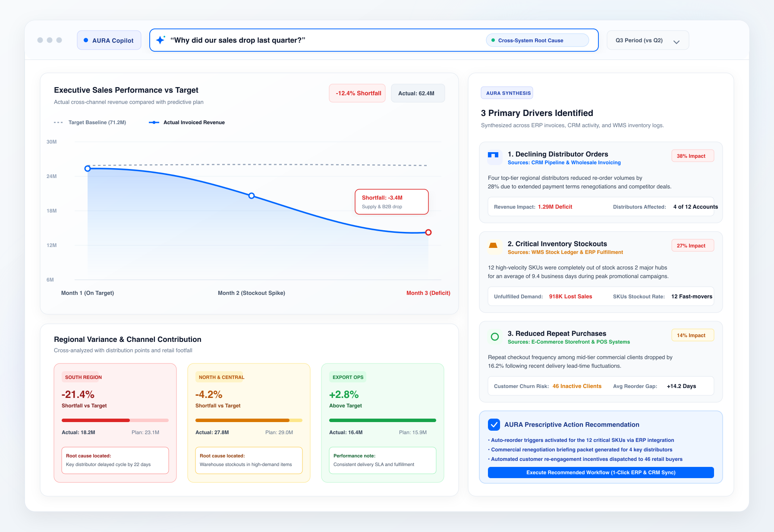Image resolution: width=774 pixels, height=532 pixels.
Task: Click the 12 Fast-movers value
Action: tap(692, 297)
